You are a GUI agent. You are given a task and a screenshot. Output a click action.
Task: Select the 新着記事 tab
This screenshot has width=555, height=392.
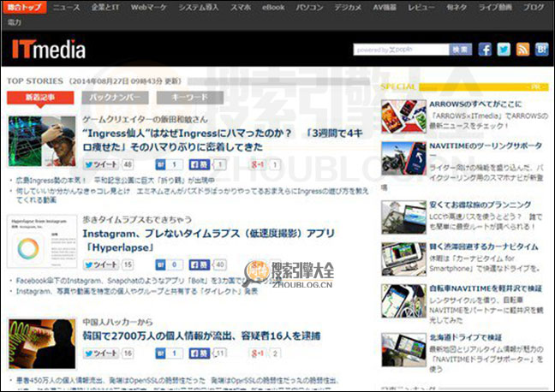pos(40,98)
